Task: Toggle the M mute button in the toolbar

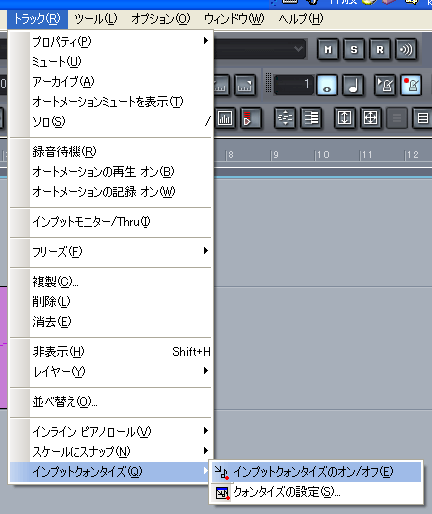Action: click(328, 50)
